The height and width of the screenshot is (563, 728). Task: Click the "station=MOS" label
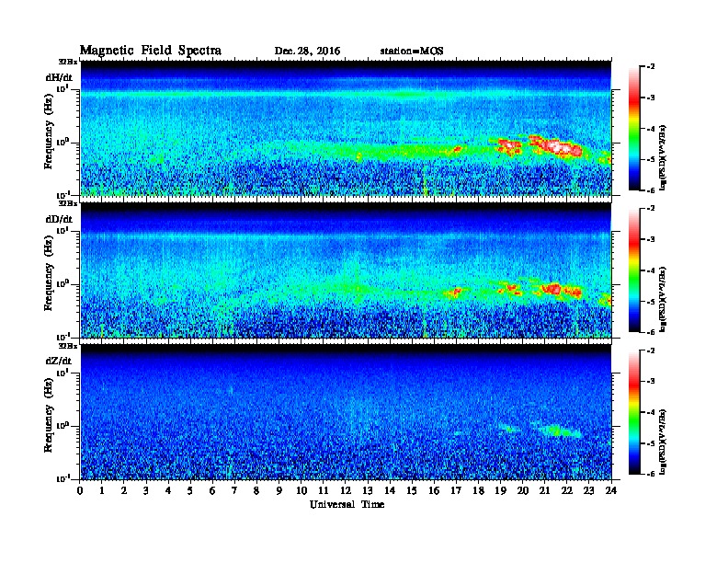tap(412, 52)
